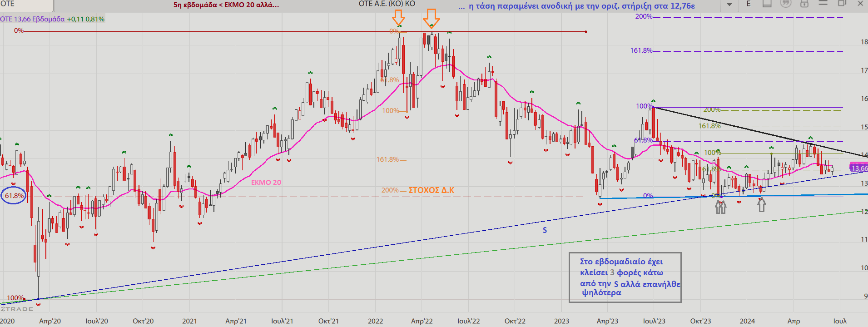Click the Απρ'21 date on time axis
Screen dimensions: 868x327
pos(236,321)
